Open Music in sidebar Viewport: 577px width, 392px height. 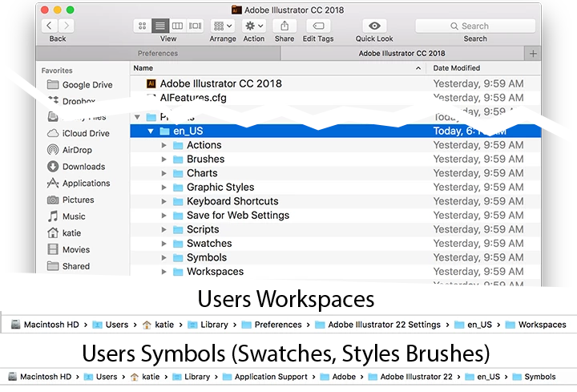[x=67, y=216]
